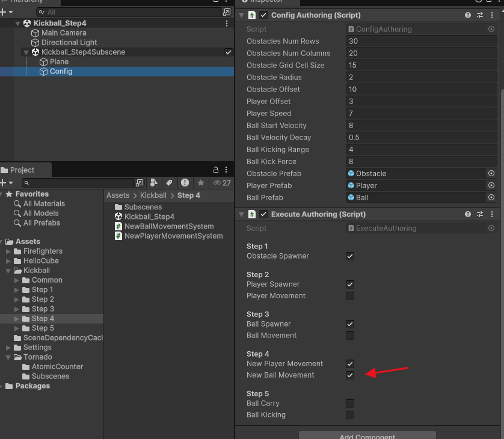Disable Execute Authoring component checkbox
The image size is (504, 439).
(263, 214)
